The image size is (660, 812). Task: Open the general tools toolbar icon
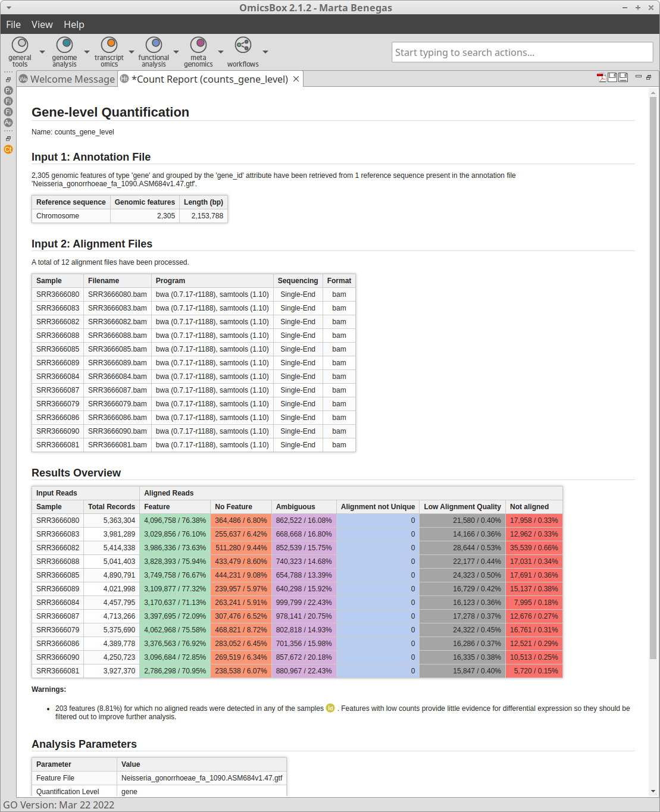click(20, 45)
